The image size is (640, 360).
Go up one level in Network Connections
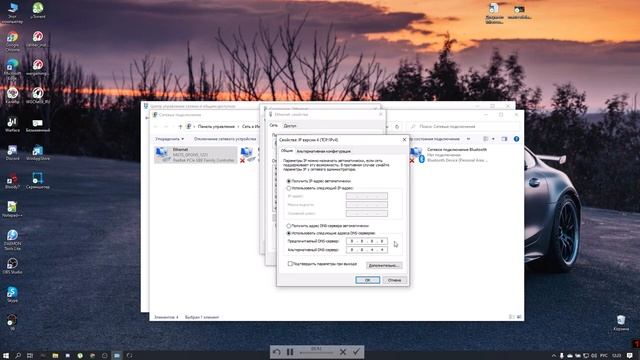coord(180,127)
